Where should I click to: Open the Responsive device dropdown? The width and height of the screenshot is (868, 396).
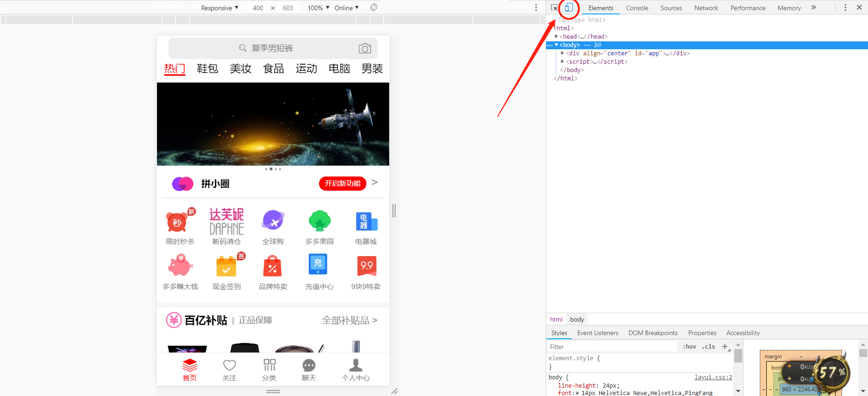click(220, 8)
